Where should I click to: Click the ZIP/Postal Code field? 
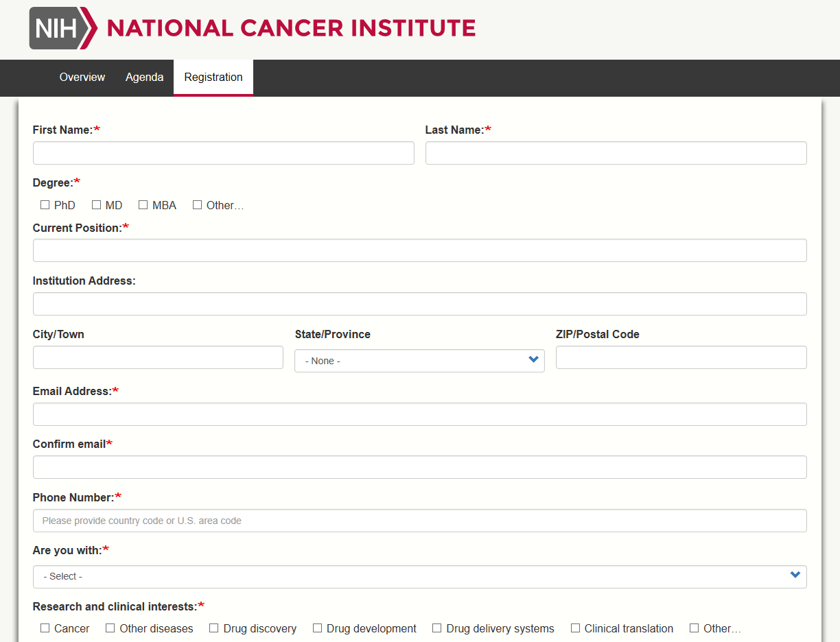pyautogui.click(x=681, y=357)
